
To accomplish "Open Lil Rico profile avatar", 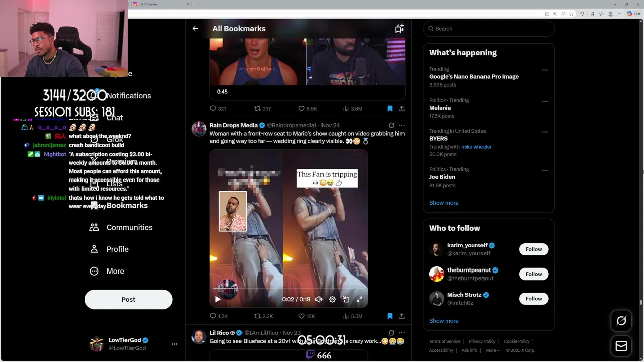I will [x=199, y=336].
